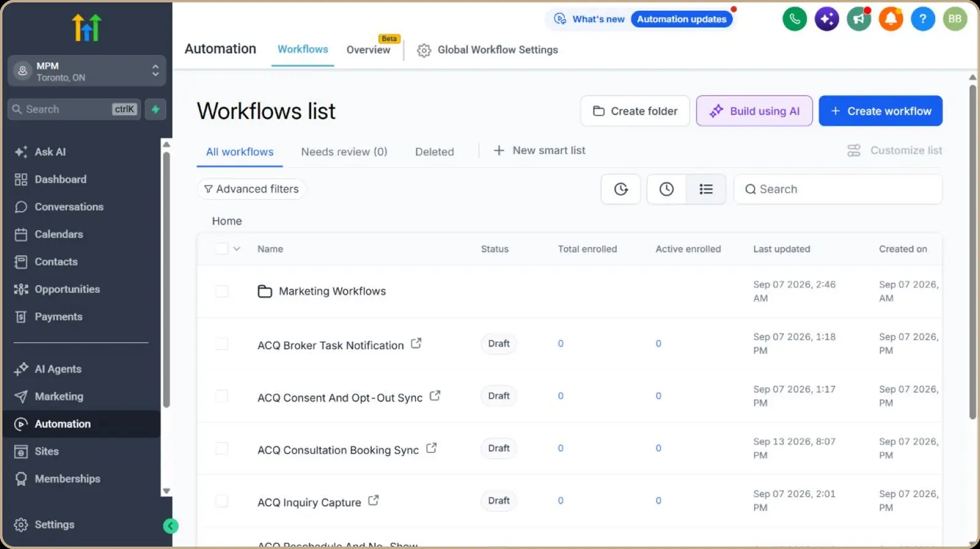
Task: Open the purple AI sparkle assistant icon
Action: [827, 19]
